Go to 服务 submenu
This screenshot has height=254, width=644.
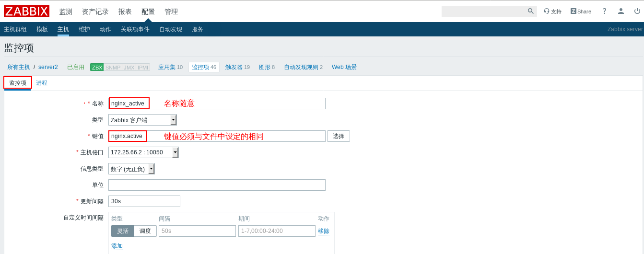click(198, 29)
